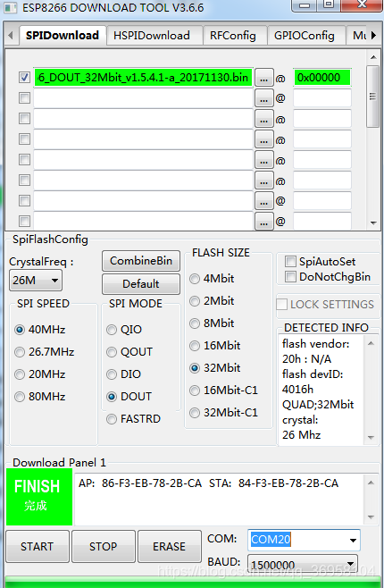This screenshot has width=384, height=588.
Task: Click the FINISH status indicator
Action: (39, 497)
